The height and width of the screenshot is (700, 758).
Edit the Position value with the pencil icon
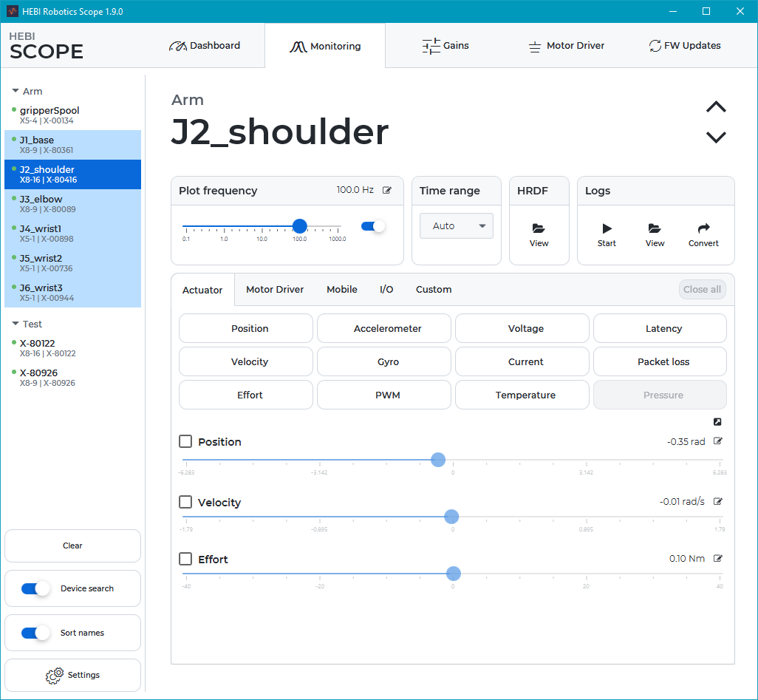pos(717,441)
